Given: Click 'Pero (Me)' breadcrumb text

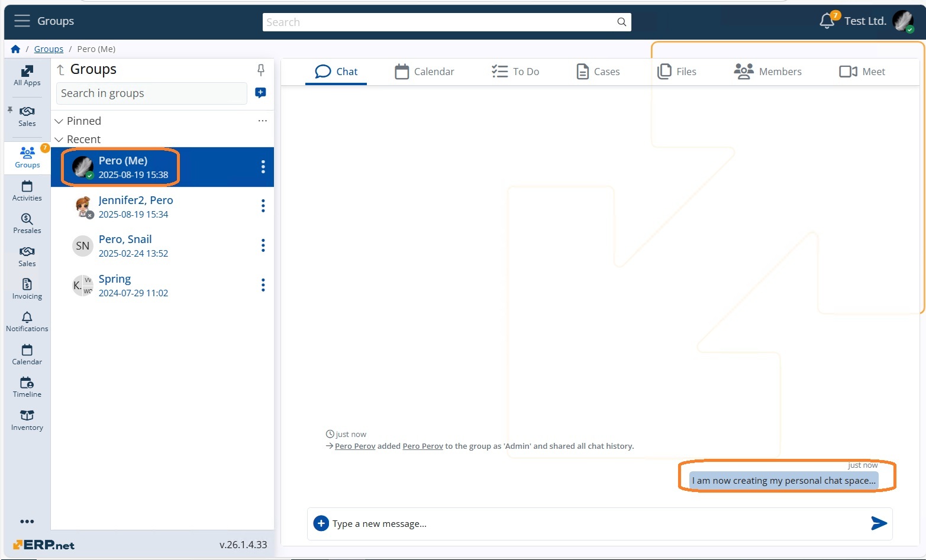Looking at the screenshot, I should [x=96, y=49].
